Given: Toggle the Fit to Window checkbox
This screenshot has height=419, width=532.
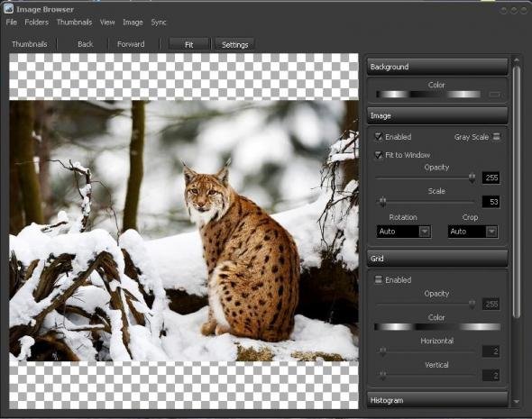Looking at the screenshot, I should (379, 155).
